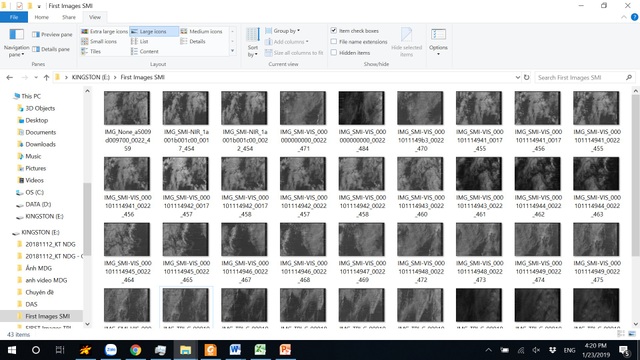Open Word from the taskbar
640x360 pixels.
click(x=235, y=350)
